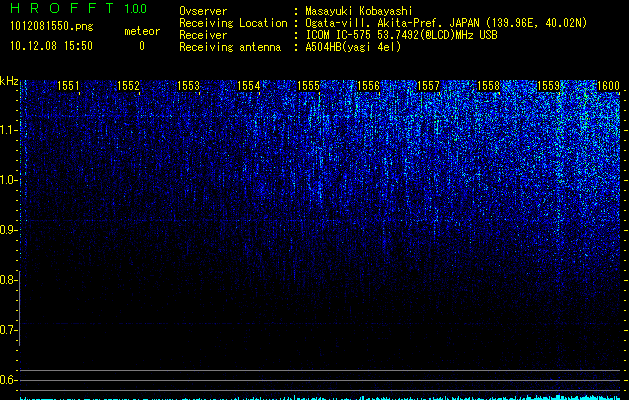Click the 1558 time marker

489,85
